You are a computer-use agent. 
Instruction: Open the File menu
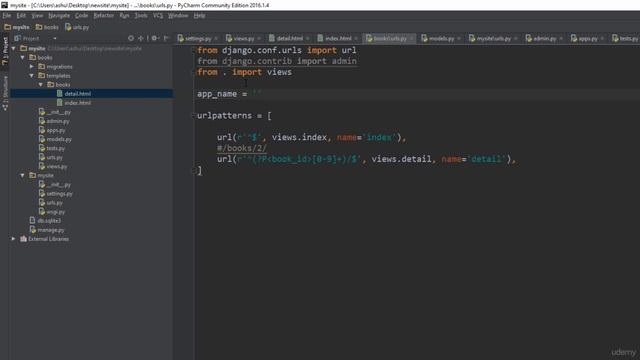7,16
